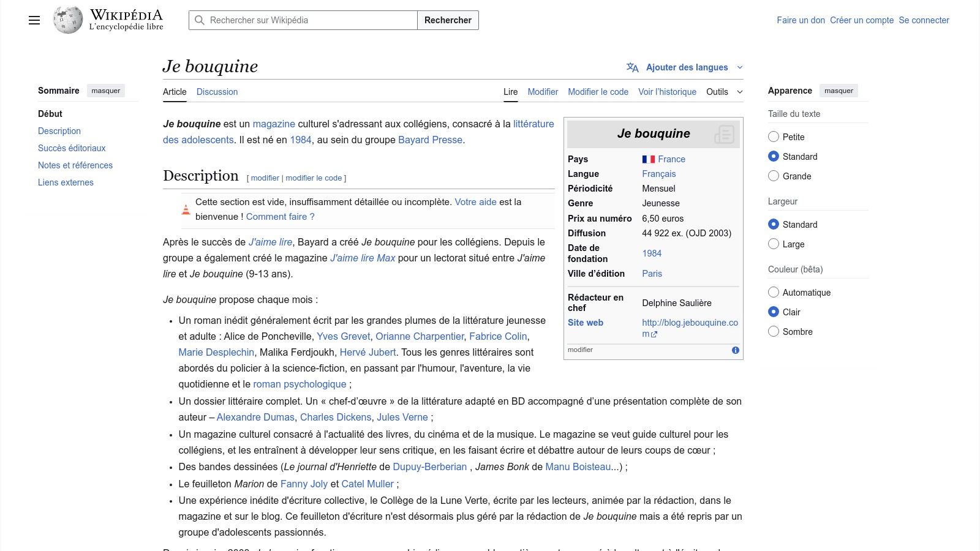Open the Fanny Joly link
The image size is (980, 551).
304,484
